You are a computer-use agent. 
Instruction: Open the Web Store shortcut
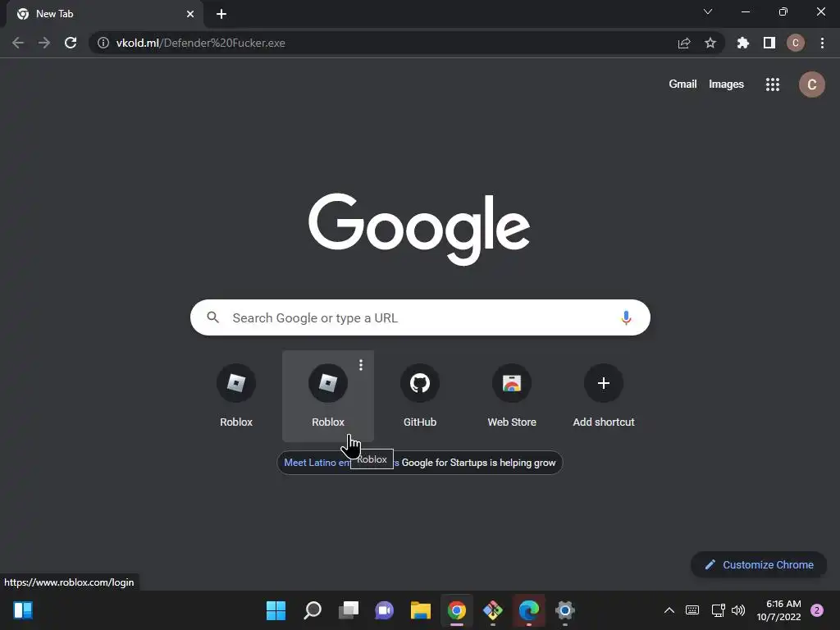click(512, 396)
